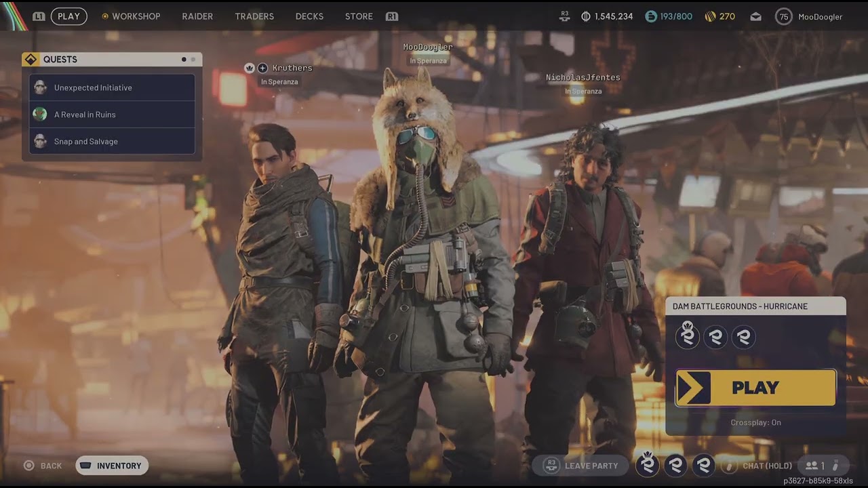
Task: Click the second party member emblem in map panel
Action: [x=716, y=337]
